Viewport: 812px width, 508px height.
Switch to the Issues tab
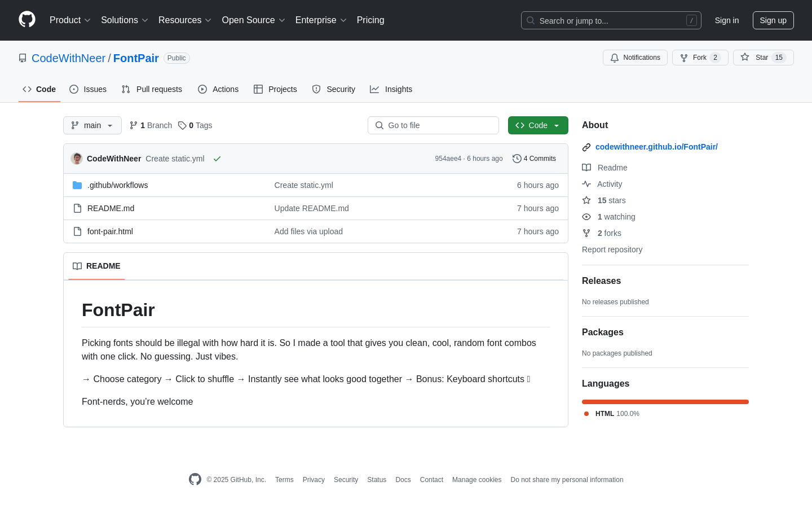pyautogui.click(x=88, y=89)
